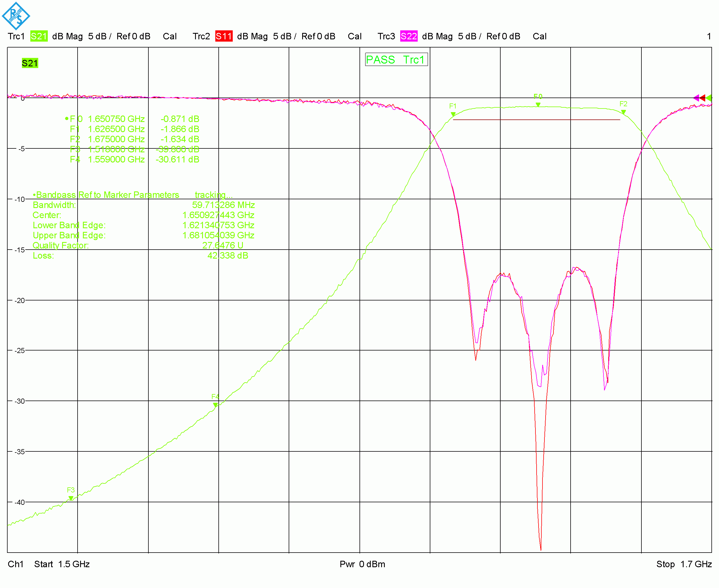Click the Stop 1.7 GHz label
The image size is (719, 588).
pyautogui.click(x=684, y=564)
